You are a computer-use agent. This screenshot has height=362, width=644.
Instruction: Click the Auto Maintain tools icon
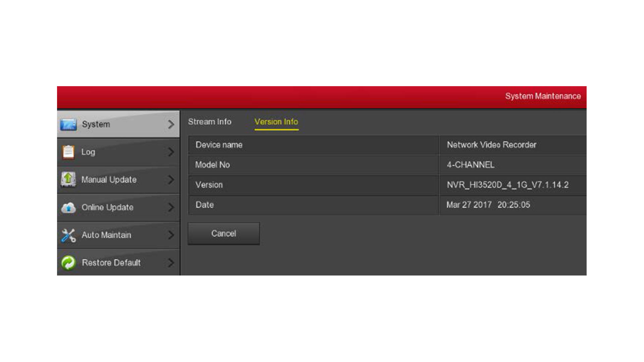pos(68,235)
